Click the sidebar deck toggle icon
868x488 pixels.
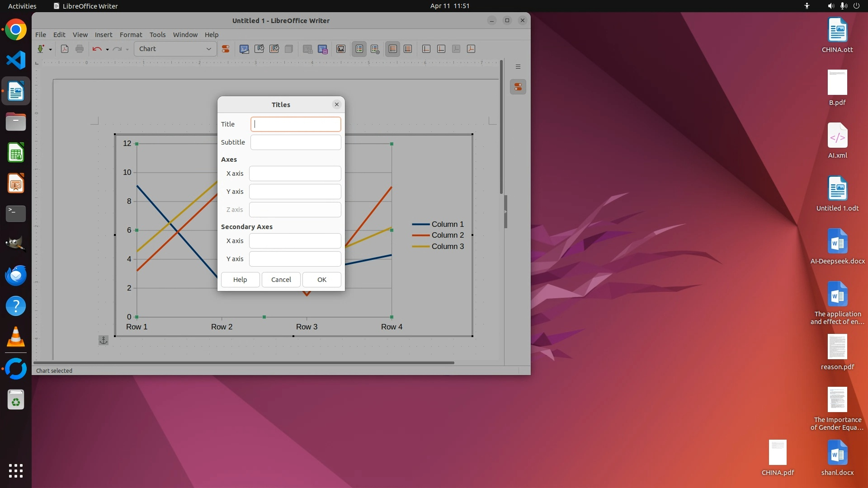pyautogui.click(x=518, y=87)
